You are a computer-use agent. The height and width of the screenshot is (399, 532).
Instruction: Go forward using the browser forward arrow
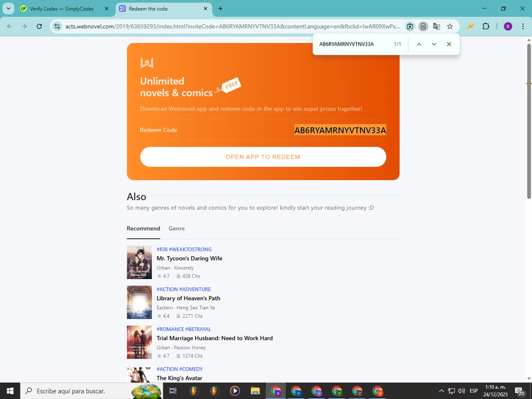[24, 26]
